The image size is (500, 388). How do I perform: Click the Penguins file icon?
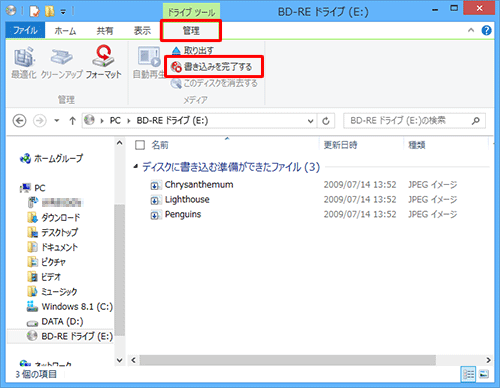pos(155,215)
